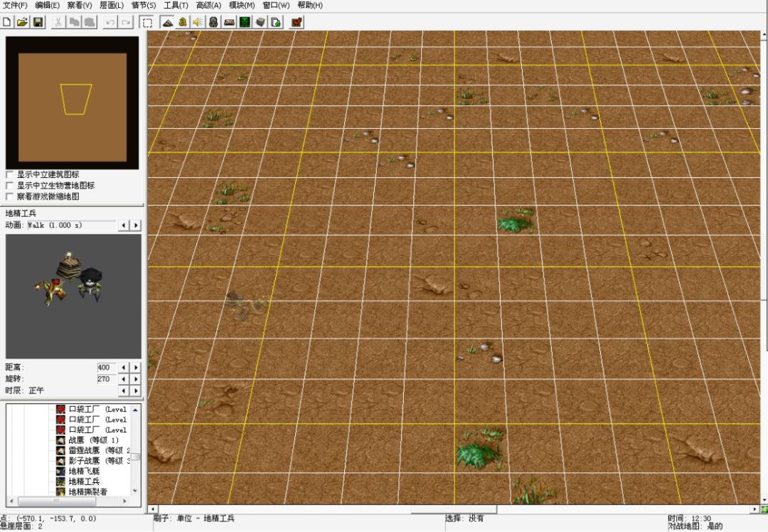Select 地精撕裂者 in unit list
The width and height of the screenshot is (768, 532).
88,492
